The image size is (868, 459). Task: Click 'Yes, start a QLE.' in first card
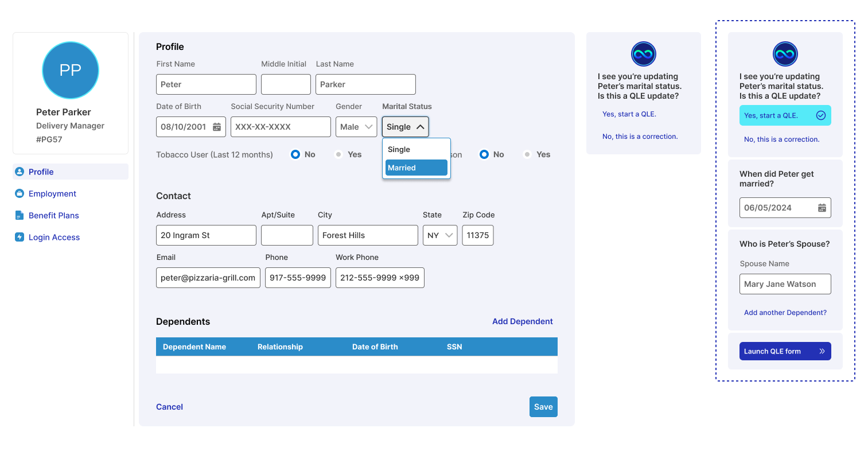pos(629,114)
